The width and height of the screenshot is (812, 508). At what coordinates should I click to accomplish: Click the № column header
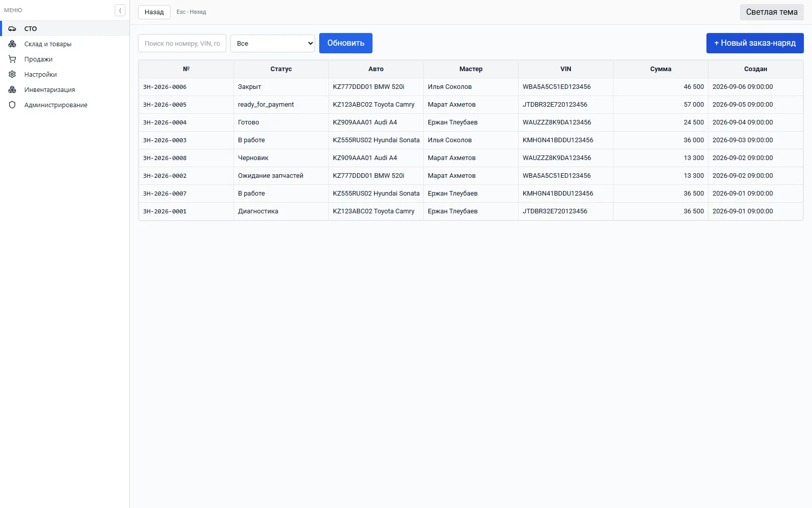pyautogui.click(x=186, y=69)
